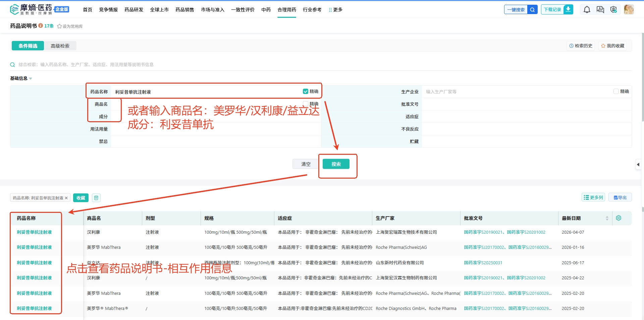Check 精确 for 生产企业
644x320 pixels.
pyautogui.click(x=616, y=91)
